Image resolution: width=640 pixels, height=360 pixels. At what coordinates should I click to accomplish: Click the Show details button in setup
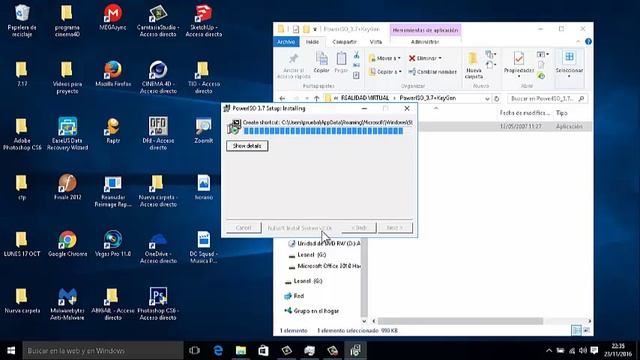tap(247, 146)
